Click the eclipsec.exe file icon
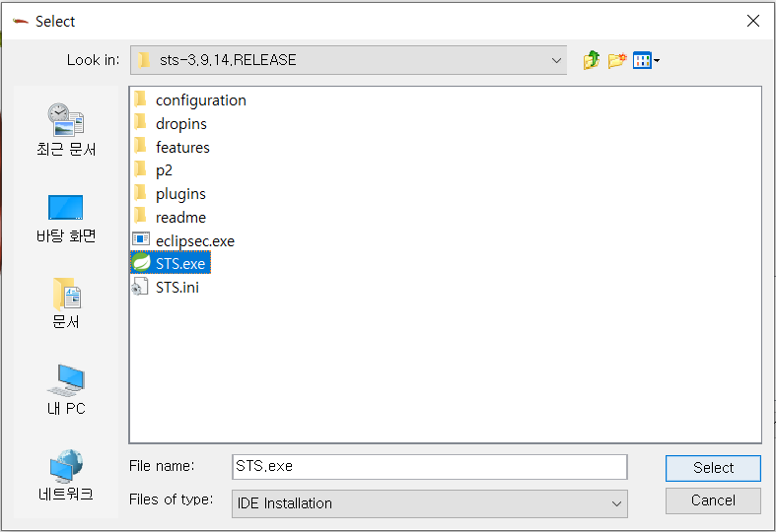Viewport: 776px width, 532px height. click(141, 239)
